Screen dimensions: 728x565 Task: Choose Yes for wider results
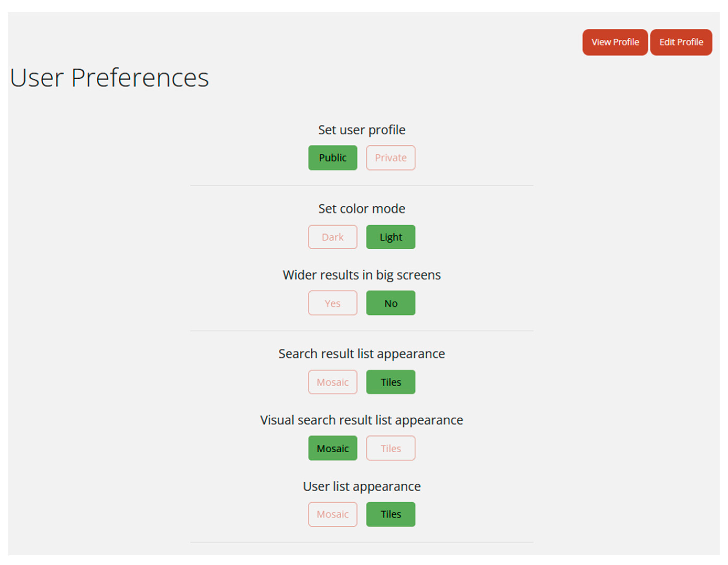(332, 303)
